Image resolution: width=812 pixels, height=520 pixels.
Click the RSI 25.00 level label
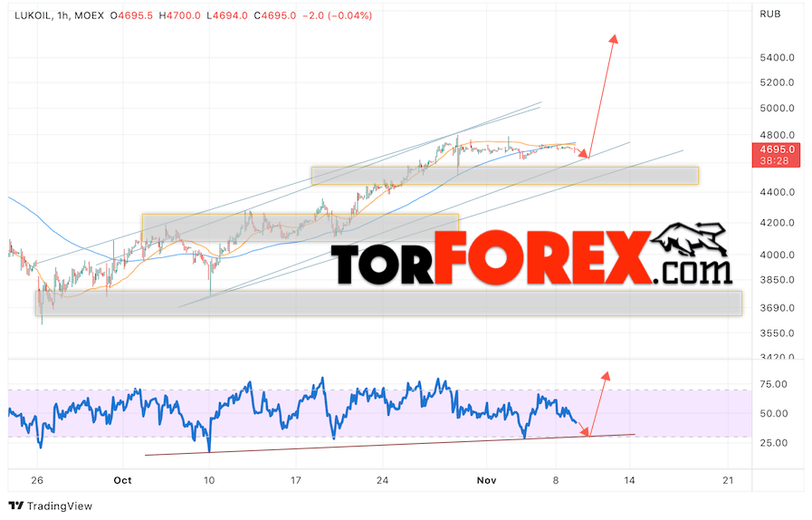pyautogui.click(x=774, y=443)
